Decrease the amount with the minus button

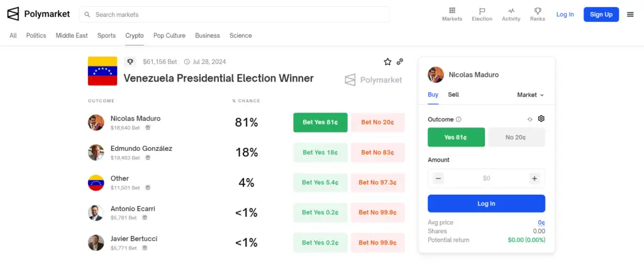click(439, 178)
